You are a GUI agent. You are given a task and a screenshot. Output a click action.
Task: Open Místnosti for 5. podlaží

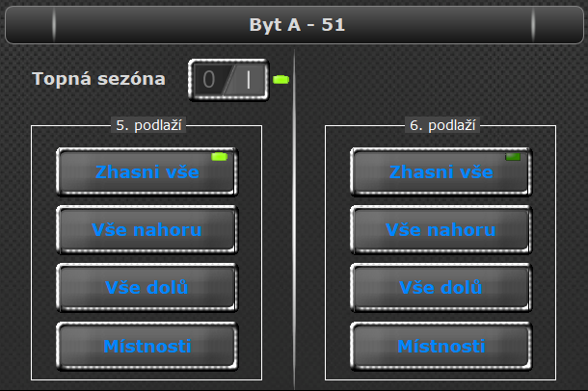(x=147, y=346)
